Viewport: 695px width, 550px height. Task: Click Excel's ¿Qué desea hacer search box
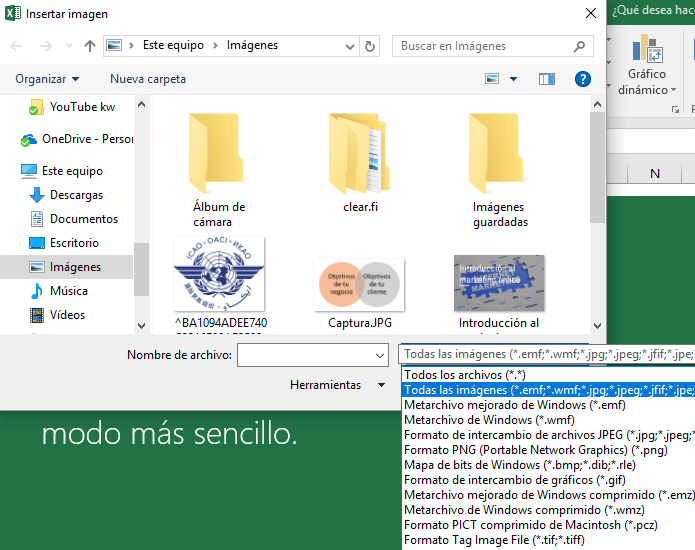point(653,10)
